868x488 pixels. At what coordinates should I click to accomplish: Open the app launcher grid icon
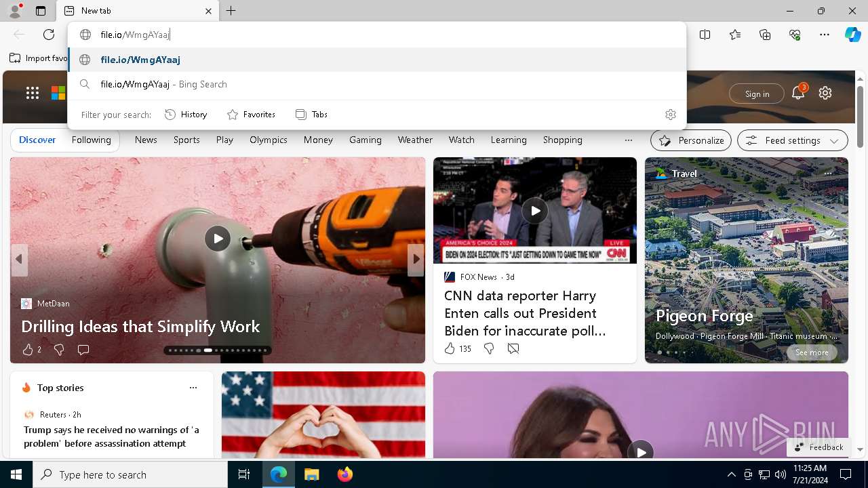[x=33, y=93]
